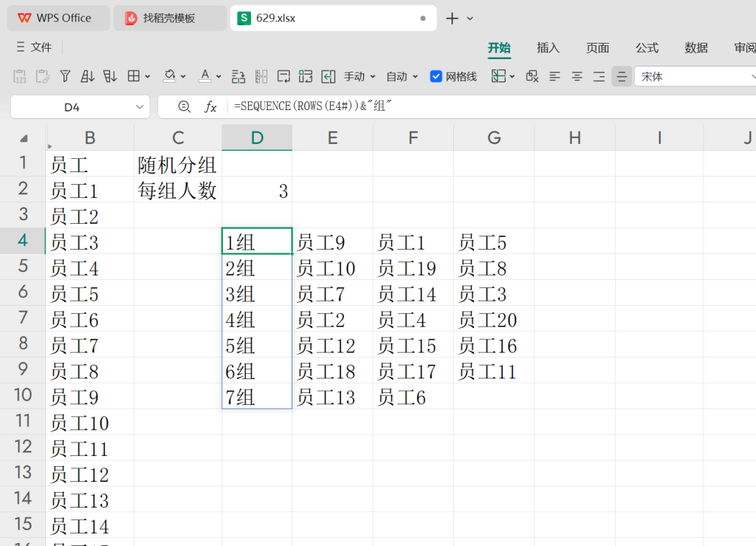Click the boxed left-arrow indent icon

pos(329,76)
